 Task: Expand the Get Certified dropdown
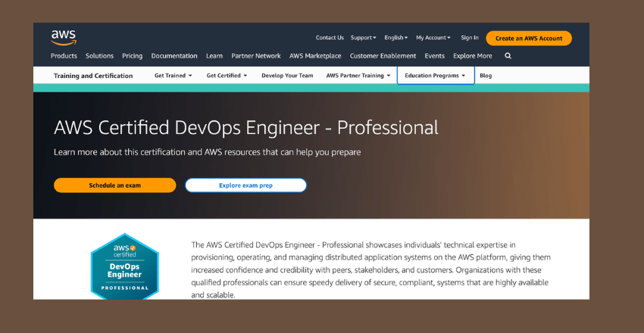(x=227, y=76)
